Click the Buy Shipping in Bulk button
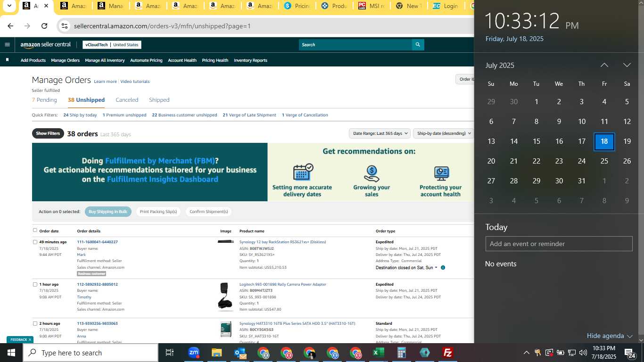The width and height of the screenshot is (644, 362). (x=108, y=212)
